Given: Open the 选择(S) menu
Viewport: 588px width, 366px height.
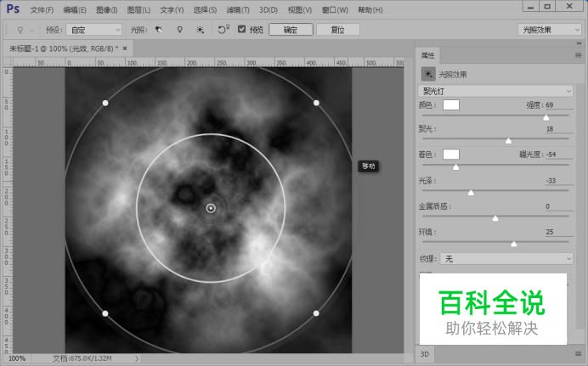Looking at the screenshot, I should (205, 10).
